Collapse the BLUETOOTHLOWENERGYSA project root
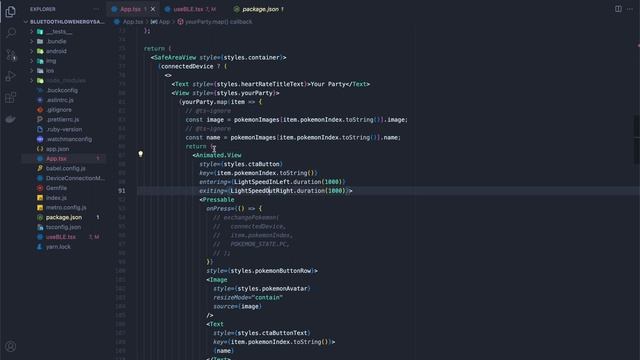Image resolution: width=640 pixels, height=360 pixels. coord(64,22)
